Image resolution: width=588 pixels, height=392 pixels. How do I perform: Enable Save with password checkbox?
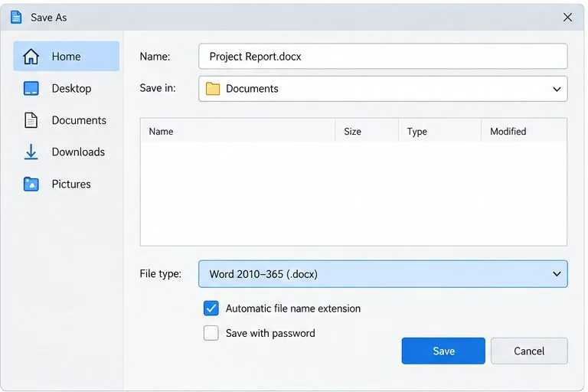click(211, 333)
